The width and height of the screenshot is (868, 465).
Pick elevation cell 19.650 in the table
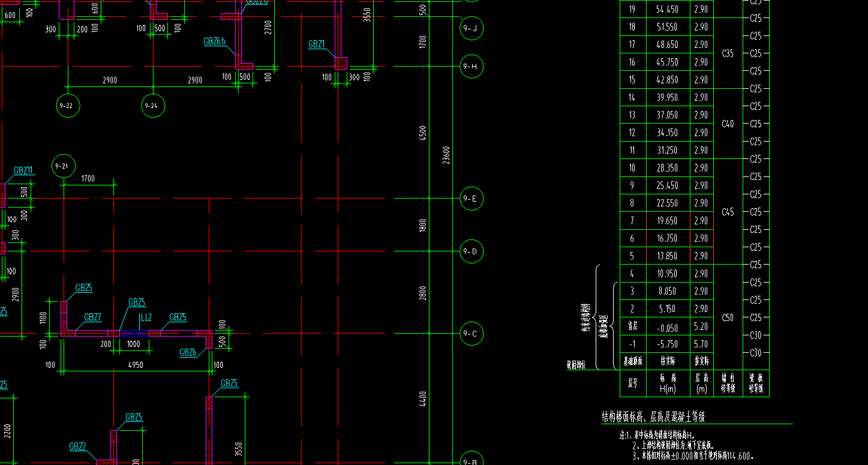(668, 221)
